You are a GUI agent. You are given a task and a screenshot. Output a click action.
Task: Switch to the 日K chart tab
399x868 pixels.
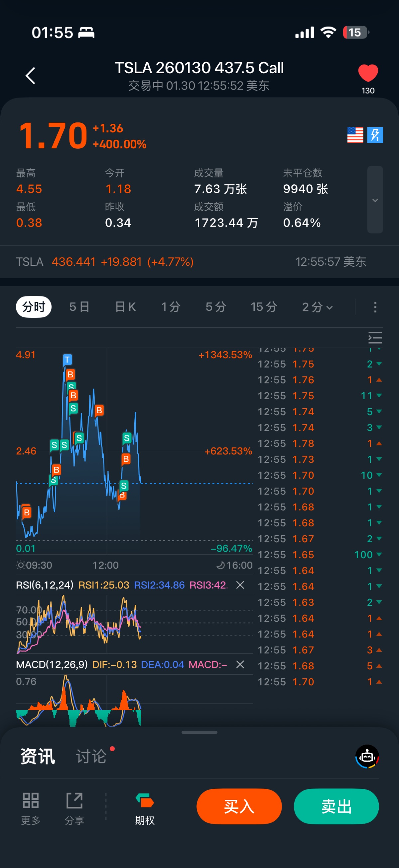(x=125, y=307)
